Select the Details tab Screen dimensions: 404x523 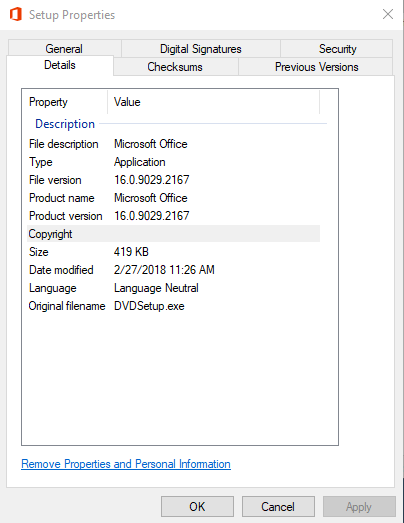point(60,65)
